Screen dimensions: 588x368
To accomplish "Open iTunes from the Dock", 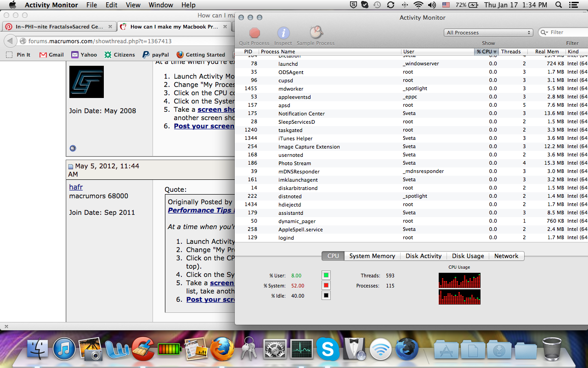I will click(x=64, y=349).
